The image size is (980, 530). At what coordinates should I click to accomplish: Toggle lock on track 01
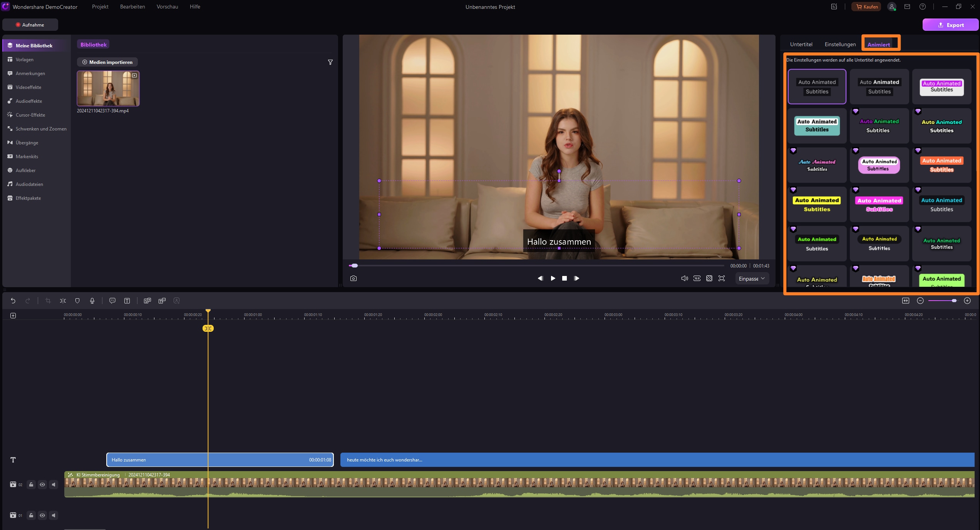[x=31, y=515]
